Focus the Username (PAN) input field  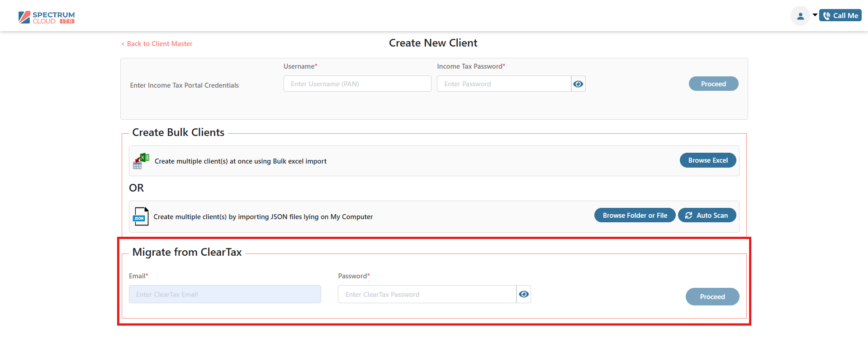click(x=357, y=84)
